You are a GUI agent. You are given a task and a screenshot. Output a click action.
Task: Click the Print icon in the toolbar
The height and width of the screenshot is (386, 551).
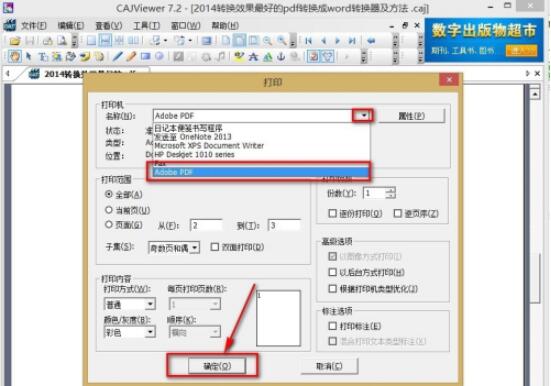47,41
